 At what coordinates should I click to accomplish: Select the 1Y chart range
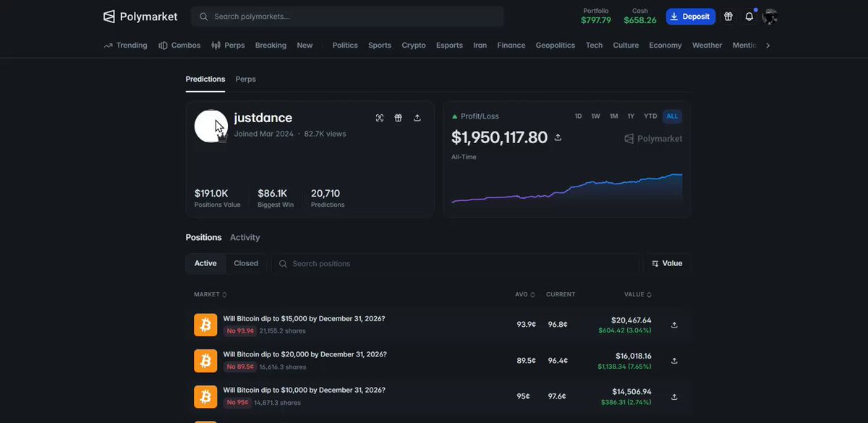631,116
